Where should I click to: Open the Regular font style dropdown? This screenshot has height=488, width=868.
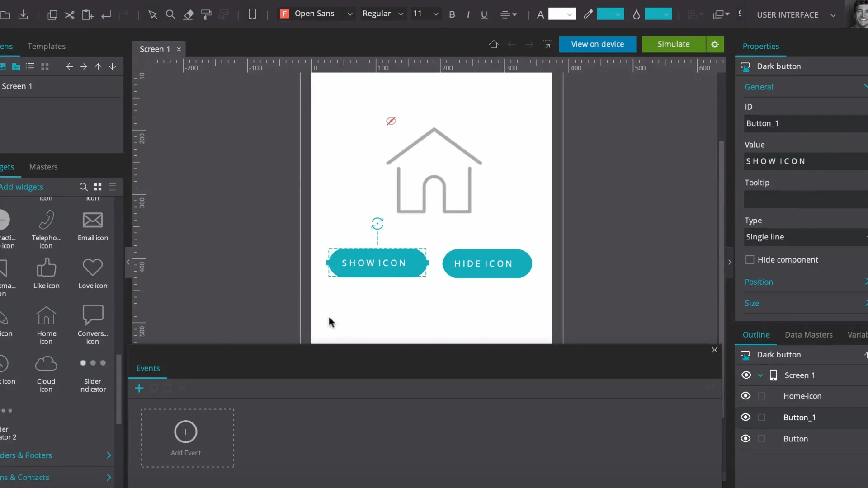pyautogui.click(x=383, y=14)
